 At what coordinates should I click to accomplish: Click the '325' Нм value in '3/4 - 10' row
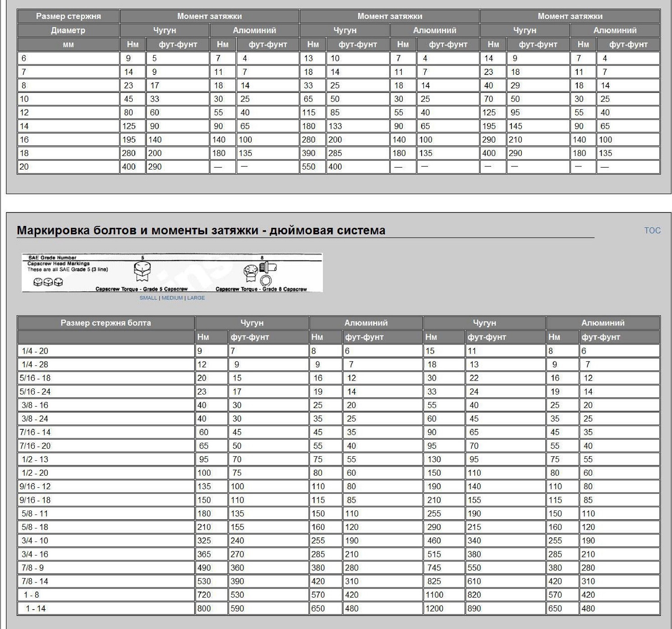[212, 540]
